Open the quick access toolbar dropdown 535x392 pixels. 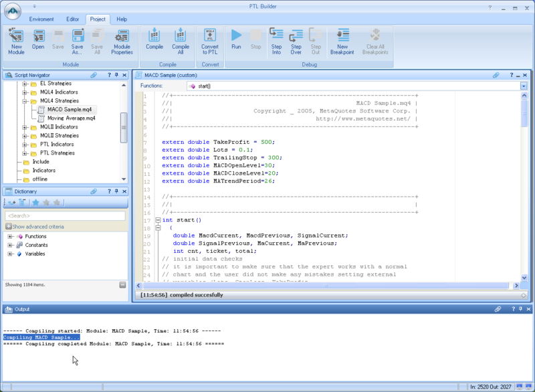point(35,6)
